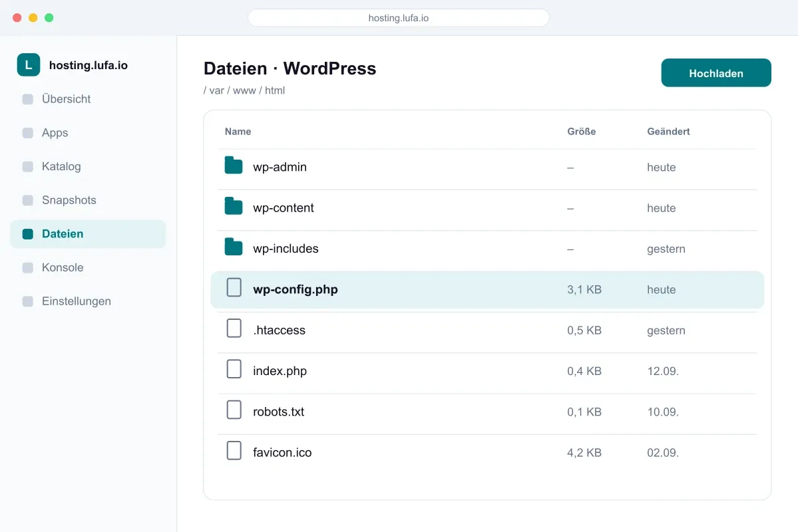Click the 12.09. modified date
The image size is (798, 532).
coord(663,371)
